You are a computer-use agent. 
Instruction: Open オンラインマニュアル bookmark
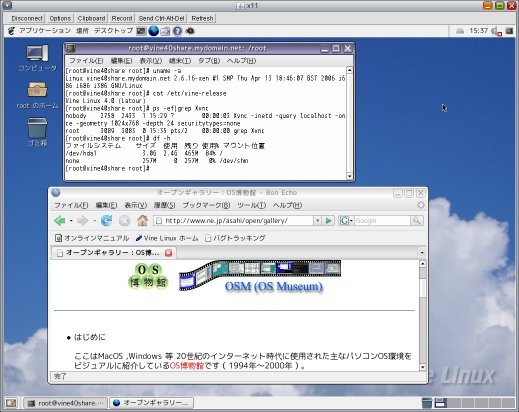coord(92,238)
